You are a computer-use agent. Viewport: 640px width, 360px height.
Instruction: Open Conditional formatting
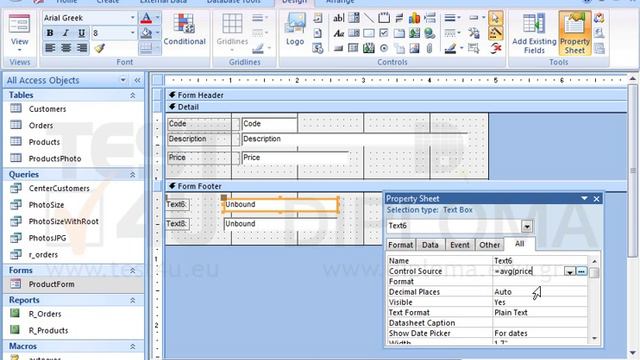pyautogui.click(x=184, y=29)
